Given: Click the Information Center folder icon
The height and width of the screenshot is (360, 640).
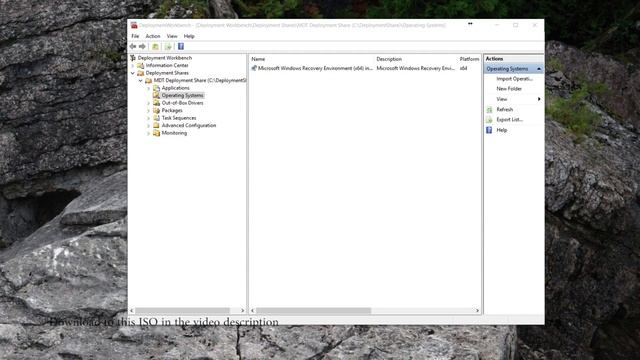Looking at the screenshot, I should pos(140,65).
